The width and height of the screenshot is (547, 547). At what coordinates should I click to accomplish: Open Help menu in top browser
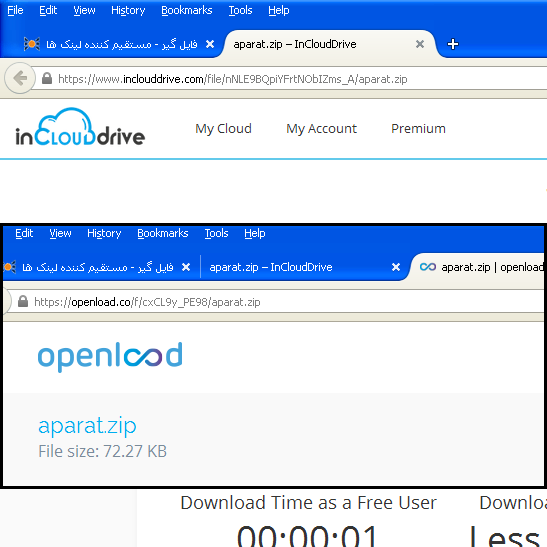click(279, 10)
